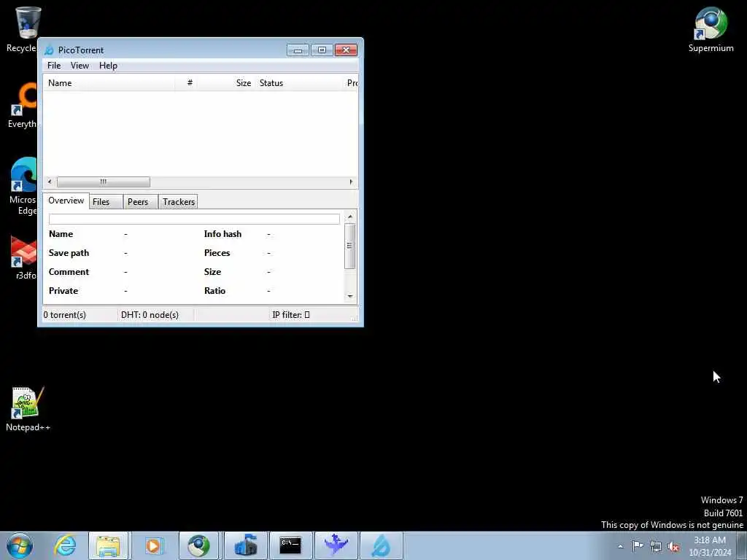Screen dimensions: 747x560
Task: Click the cut-off Progress column header
Action: tap(352, 83)
